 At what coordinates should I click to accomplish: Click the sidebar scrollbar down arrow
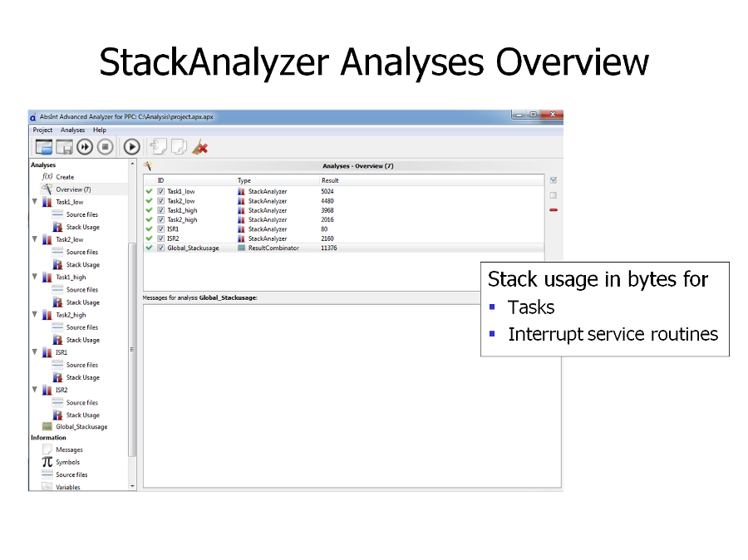pos(132,487)
